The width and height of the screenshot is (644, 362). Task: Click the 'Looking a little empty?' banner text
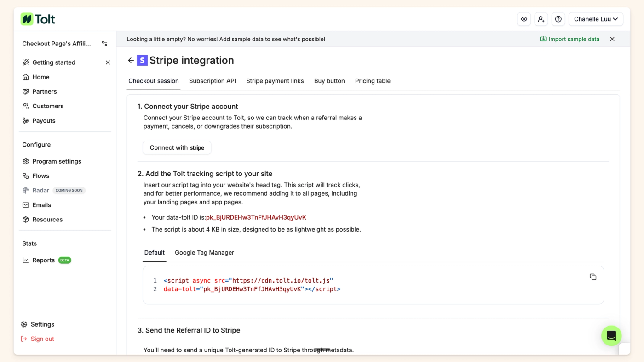point(226,39)
